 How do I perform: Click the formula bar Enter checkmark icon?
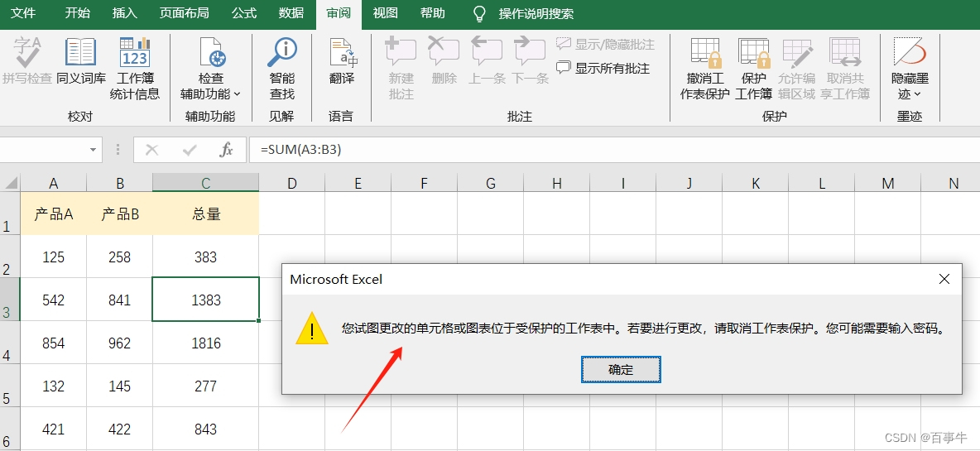click(x=190, y=150)
